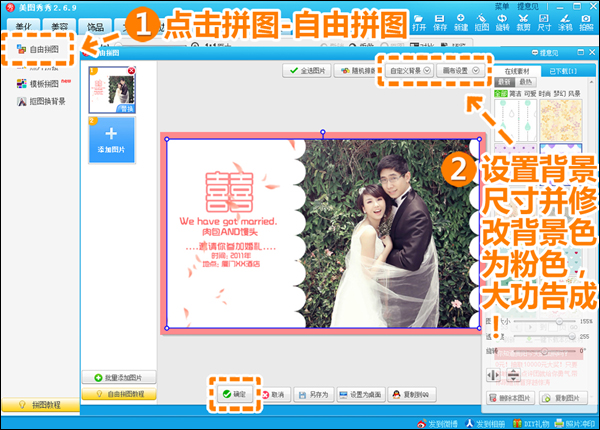Share via the 发到微博 Weibo icon

click(x=437, y=423)
